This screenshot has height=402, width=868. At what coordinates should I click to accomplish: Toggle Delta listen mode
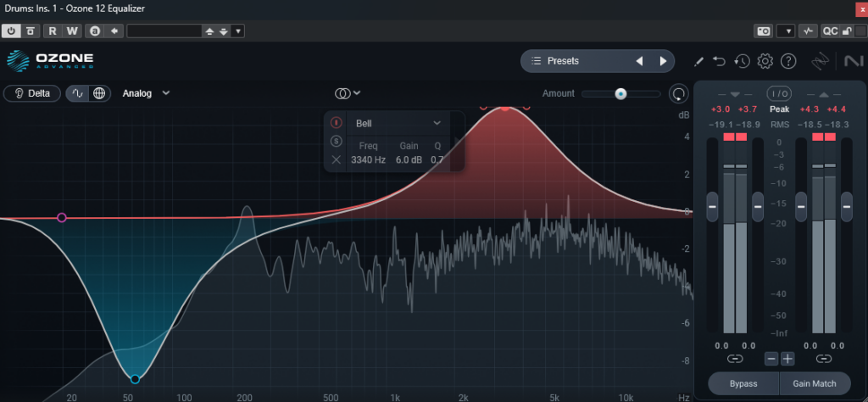(32, 93)
